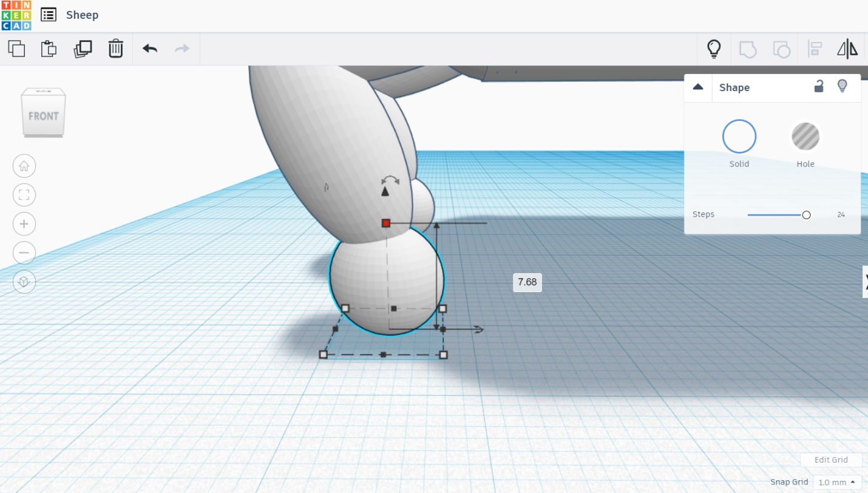Open the Align tool
The width and height of the screenshot is (868, 493).
pyautogui.click(x=815, y=49)
